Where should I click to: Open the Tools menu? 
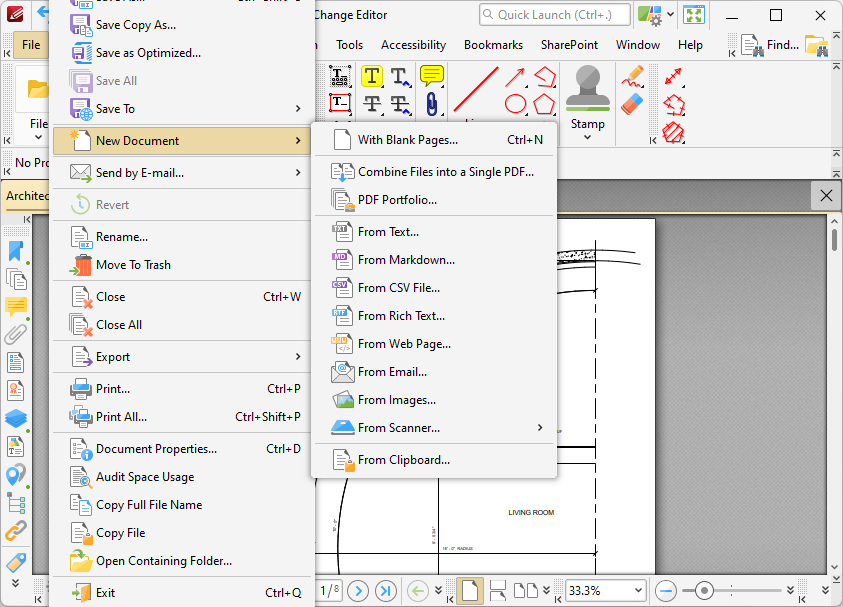tap(349, 44)
